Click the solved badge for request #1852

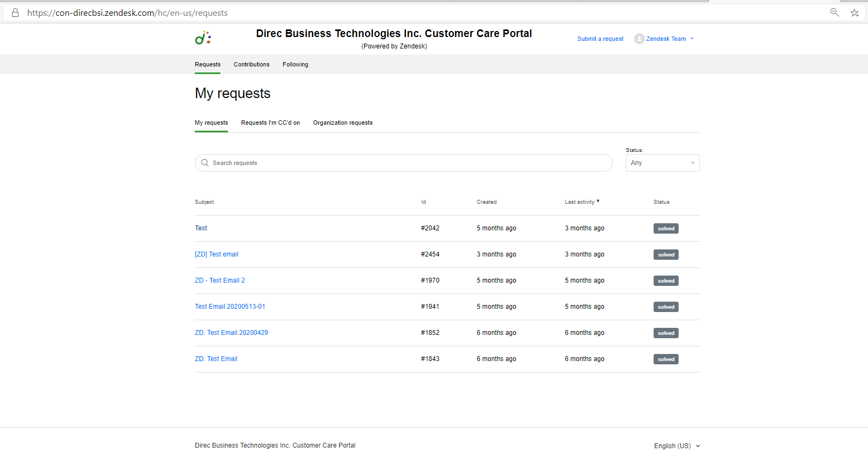tap(666, 333)
